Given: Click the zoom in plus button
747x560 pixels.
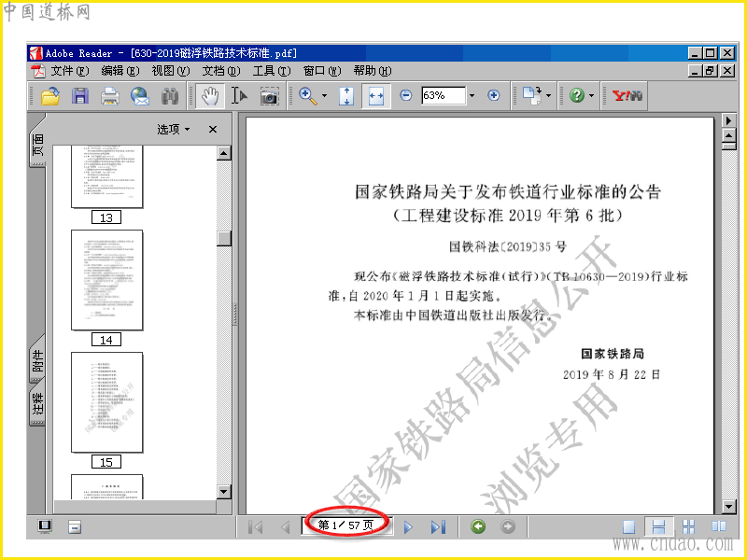Looking at the screenshot, I should (494, 96).
